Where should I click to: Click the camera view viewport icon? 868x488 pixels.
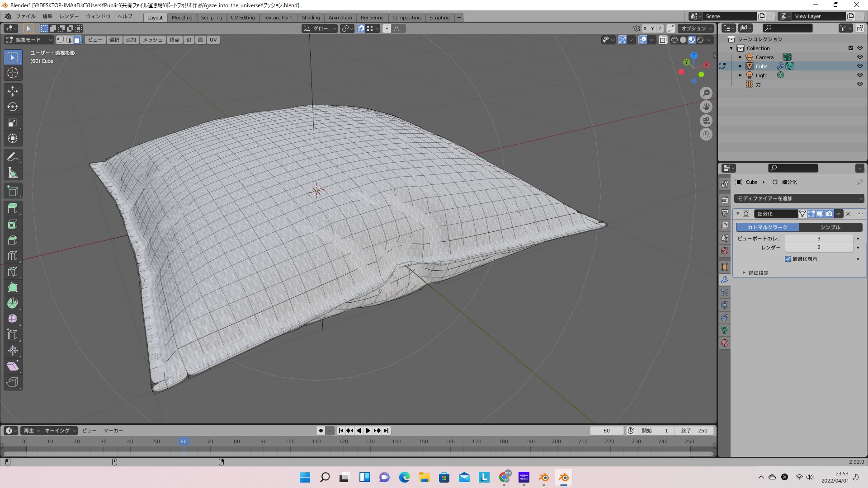pos(706,121)
